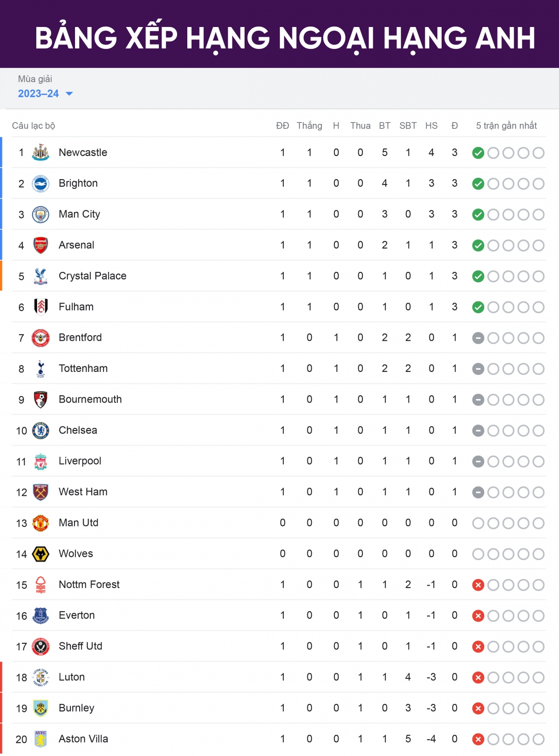
Task: Click the season dropdown arrow
Action: pos(69,94)
